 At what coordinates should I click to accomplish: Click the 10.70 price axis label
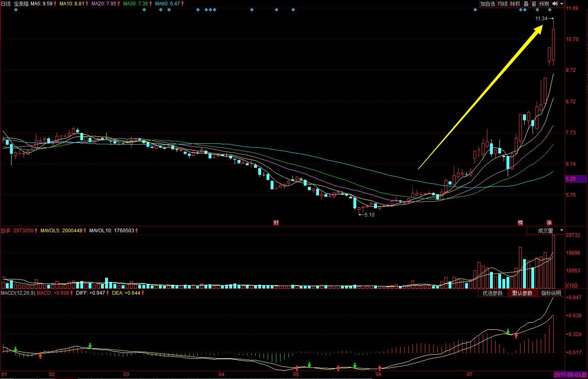coord(573,39)
